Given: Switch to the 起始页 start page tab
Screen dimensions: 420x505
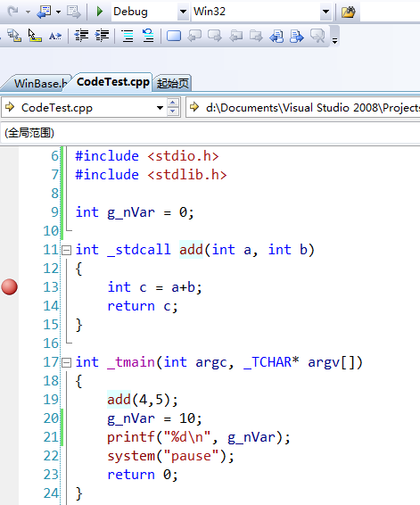Looking at the screenshot, I should pos(172,83).
